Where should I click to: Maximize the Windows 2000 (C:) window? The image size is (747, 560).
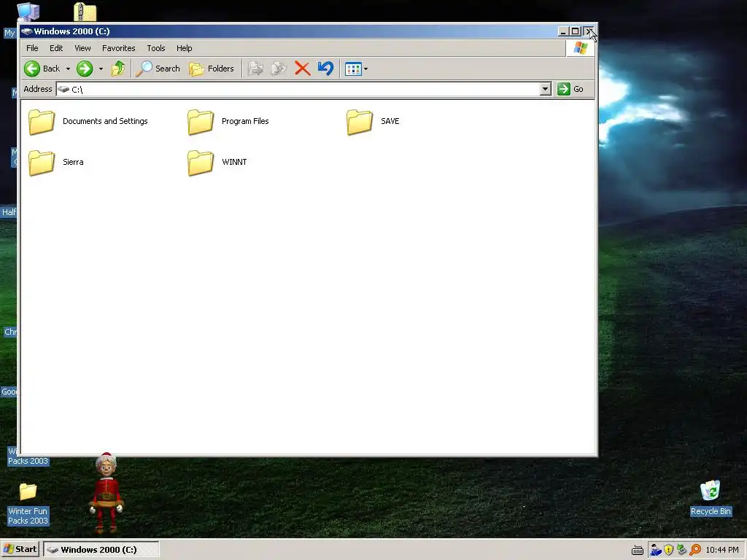[575, 31]
